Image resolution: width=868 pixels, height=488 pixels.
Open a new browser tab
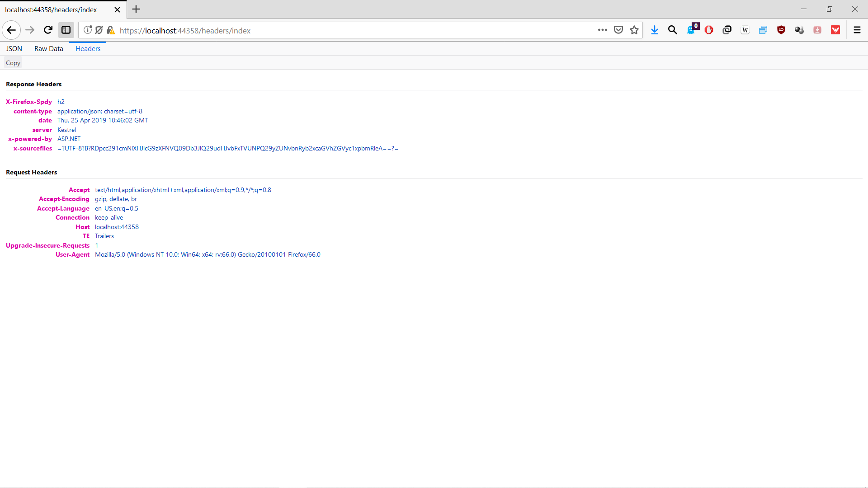pyautogui.click(x=136, y=9)
